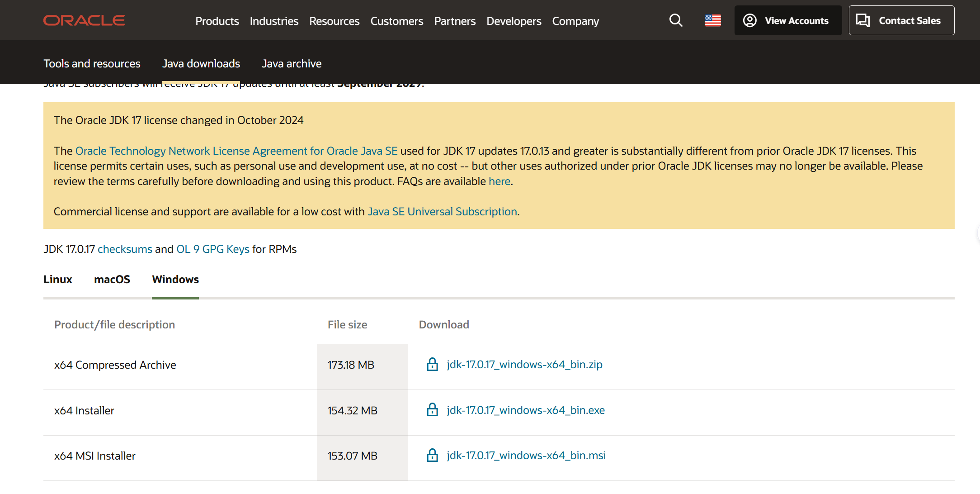This screenshot has width=980, height=494.
Task: Open Java SE Universal Subscription link
Action: tap(442, 212)
